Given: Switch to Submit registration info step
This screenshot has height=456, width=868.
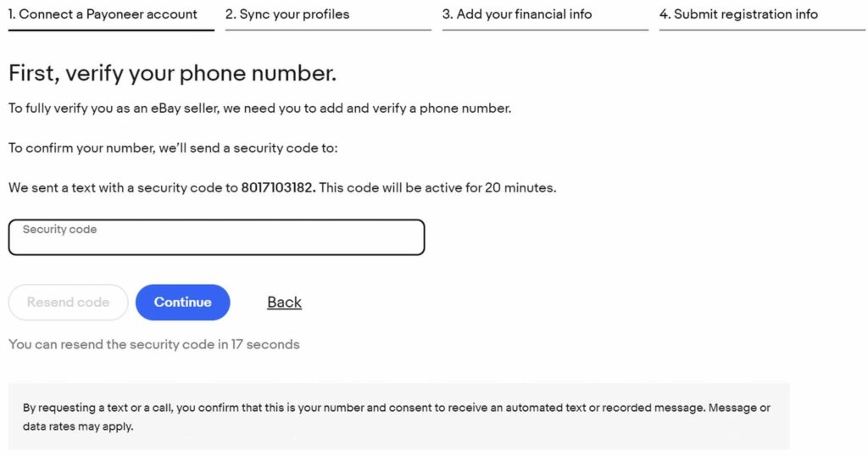Looking at the screenshot, I should (738, 14).
